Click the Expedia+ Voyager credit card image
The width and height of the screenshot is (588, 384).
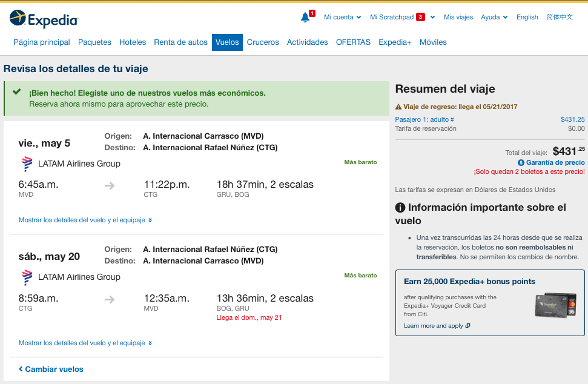(556, 305)
